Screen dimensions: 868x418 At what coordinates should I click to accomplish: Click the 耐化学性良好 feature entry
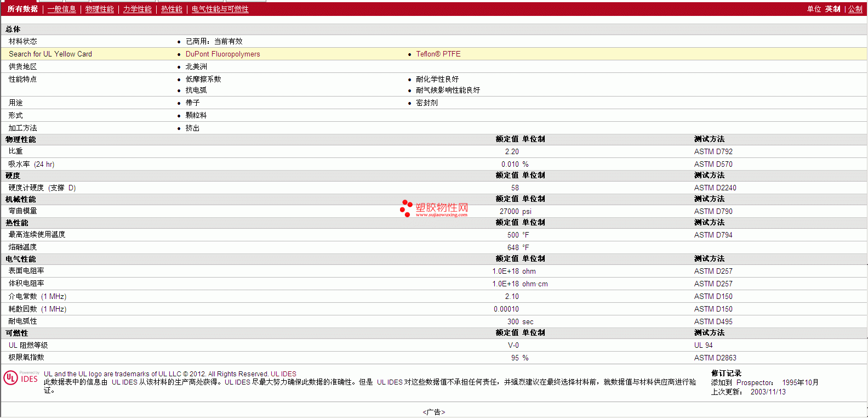tap(437, 80)
